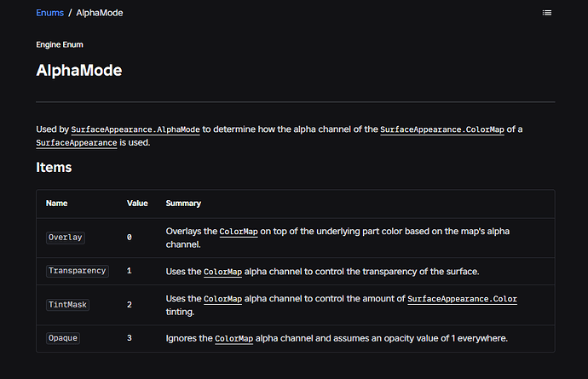Open the table of contents list icon
This screenshot has height=379, width=588.
(547, 13)
